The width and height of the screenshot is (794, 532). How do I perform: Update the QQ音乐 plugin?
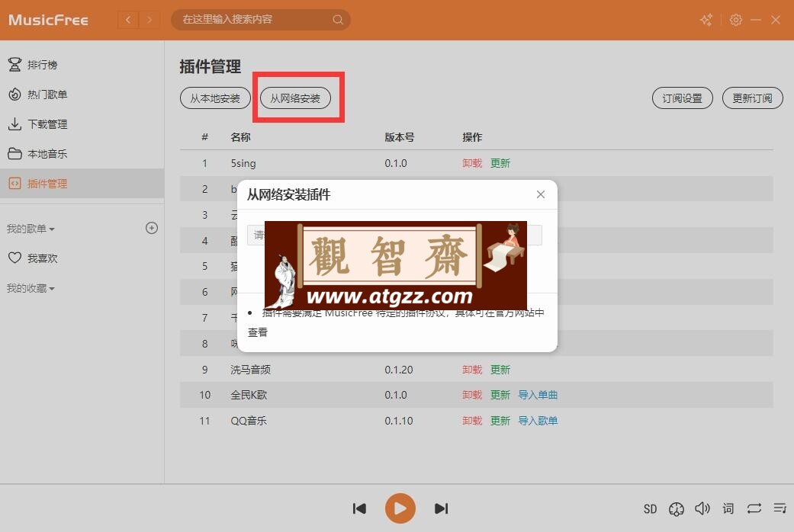500,421
